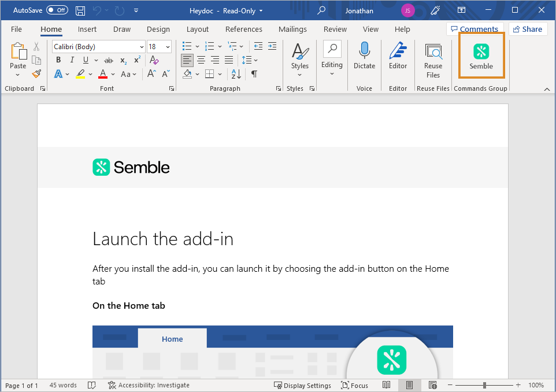This screenshot has height=392, width=556.
Task: Toggle Bold formatting
Action: point(58,60)
